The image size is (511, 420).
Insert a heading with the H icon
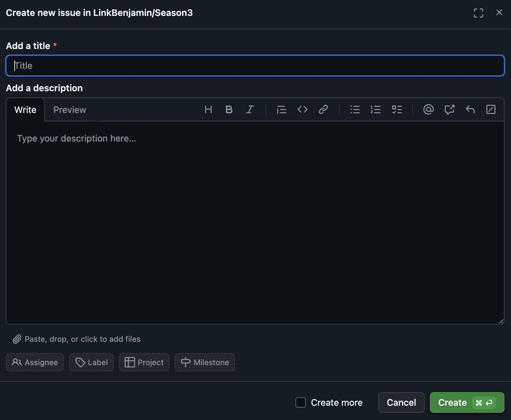(208, 110)
